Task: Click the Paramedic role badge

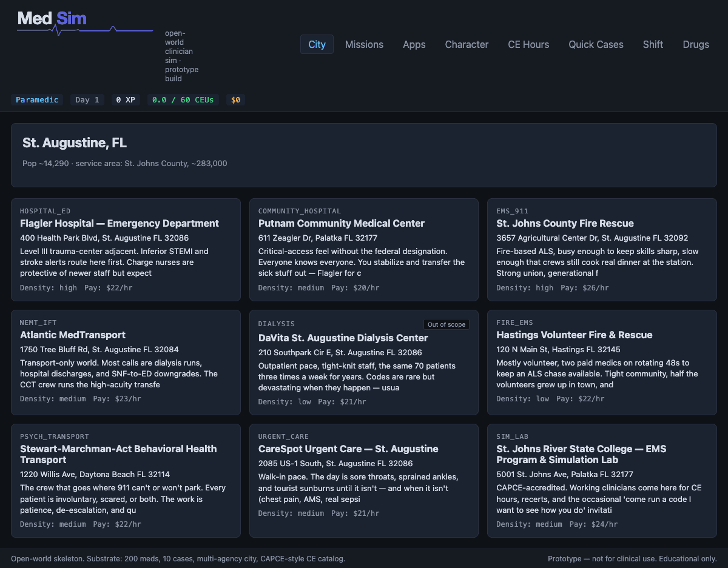Action: (37, 99)
